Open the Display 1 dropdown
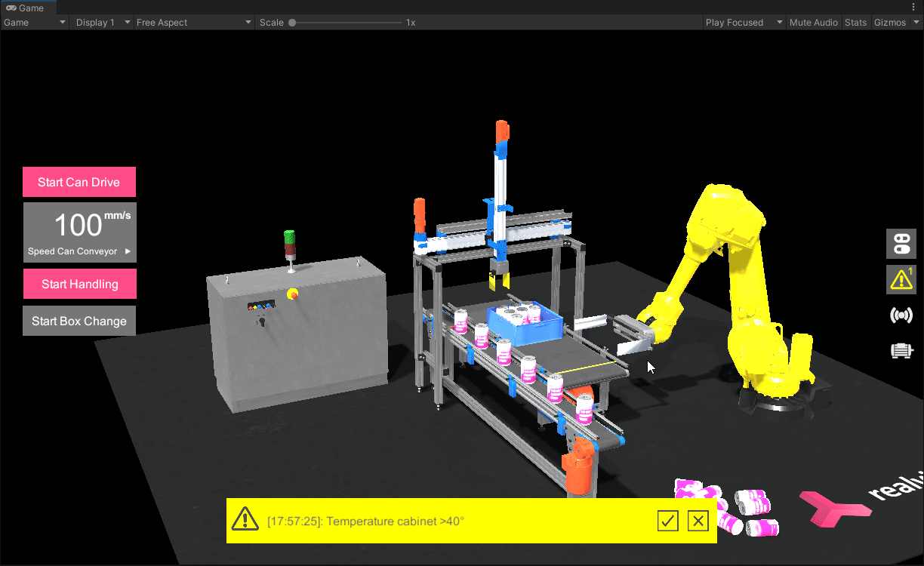 (x=103, y=23)
